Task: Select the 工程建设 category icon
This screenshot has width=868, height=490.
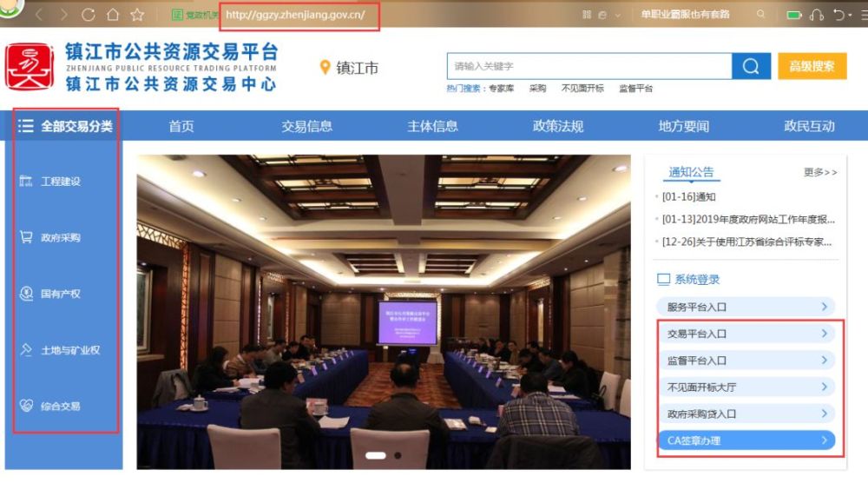Action: coord(26,181)
